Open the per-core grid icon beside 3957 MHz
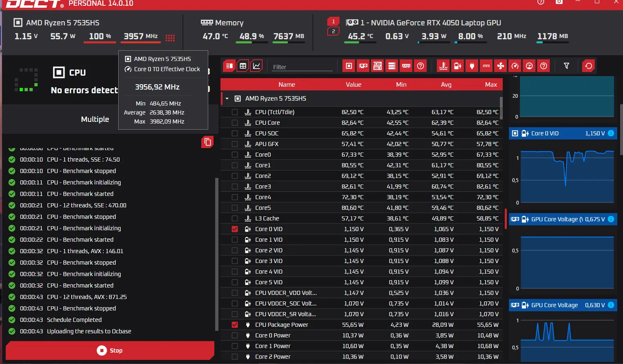 (x=170, y=38)
